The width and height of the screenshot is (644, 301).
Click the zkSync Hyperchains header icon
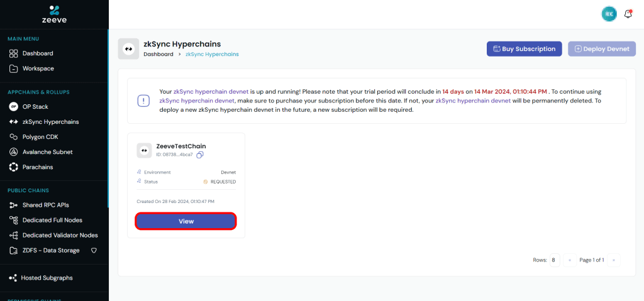coord(128,49)
